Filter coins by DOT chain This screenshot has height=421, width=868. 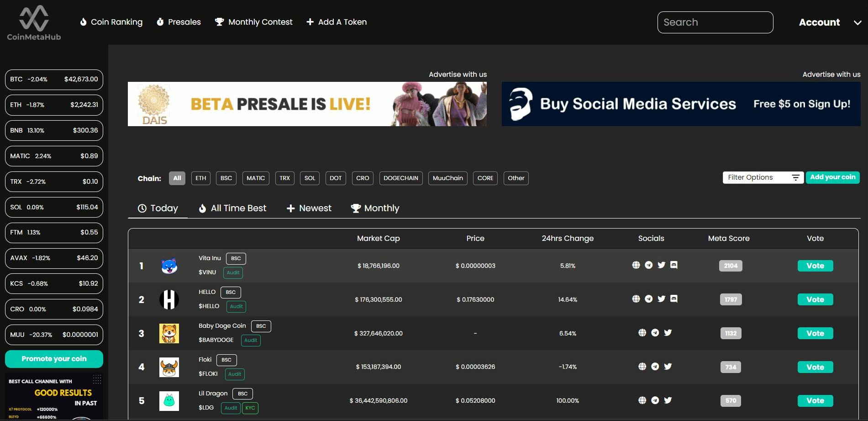336,178
